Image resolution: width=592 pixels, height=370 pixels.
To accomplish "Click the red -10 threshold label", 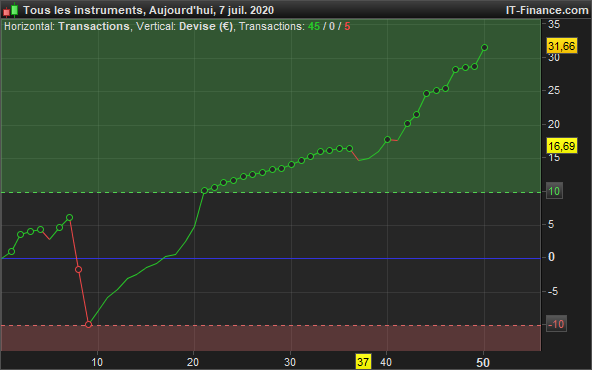I will (556, 324).
